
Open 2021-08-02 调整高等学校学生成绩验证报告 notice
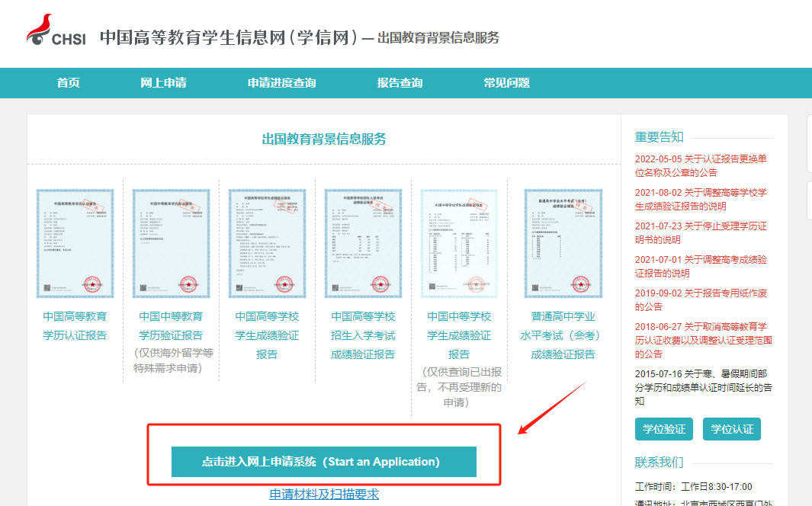(701, 199)
